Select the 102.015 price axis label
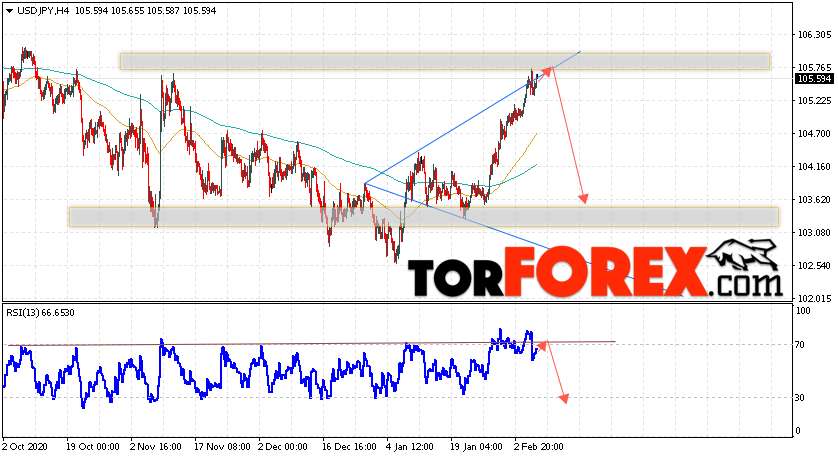Screen dimensions: 838x458 (814, 299)
